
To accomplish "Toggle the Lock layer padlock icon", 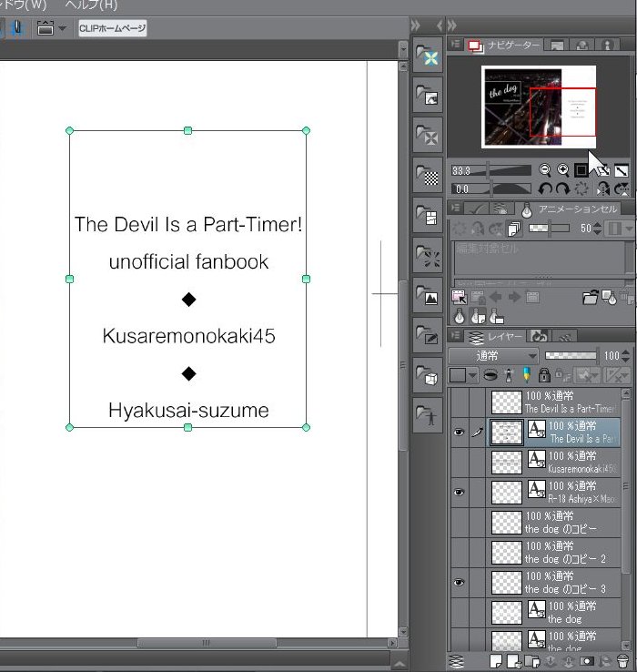I will [544, 375].
